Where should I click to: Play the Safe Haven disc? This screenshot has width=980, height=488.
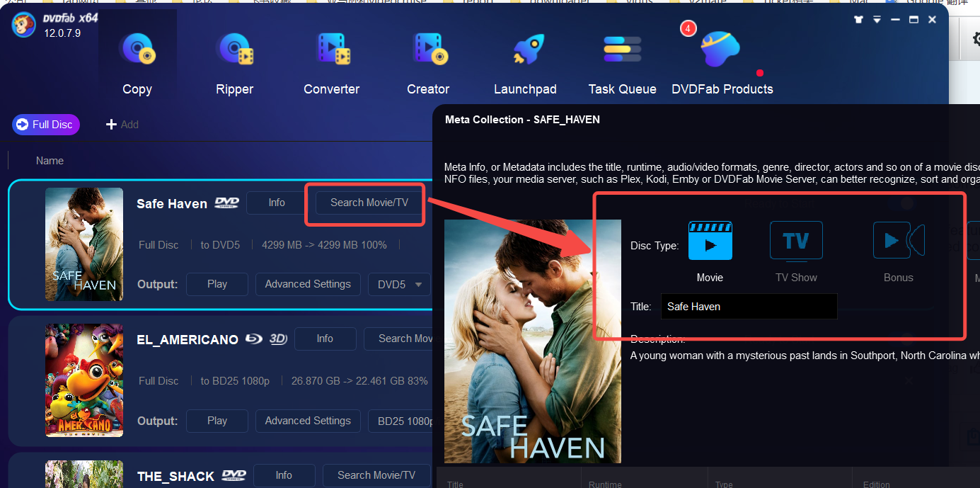pyautogui.click(x=217, y=284)
